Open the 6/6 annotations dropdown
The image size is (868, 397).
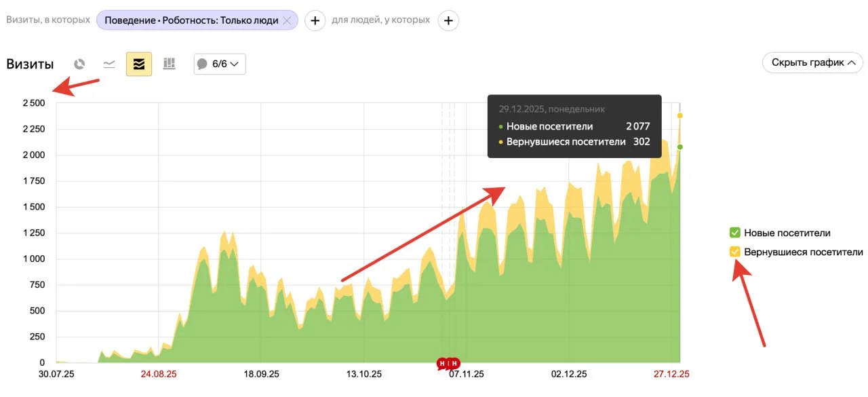pyautogui.click(x=220, y=64)
